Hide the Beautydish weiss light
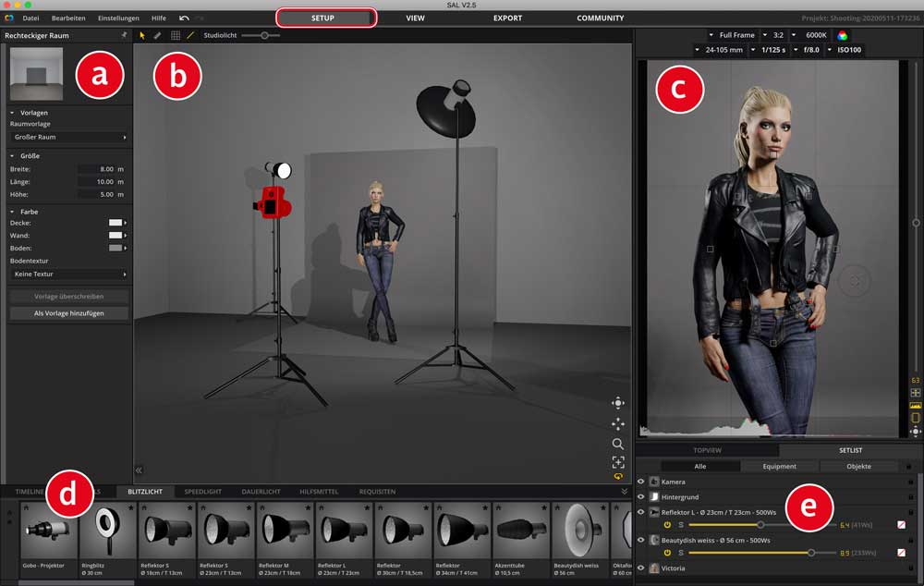 click(641, 540)
